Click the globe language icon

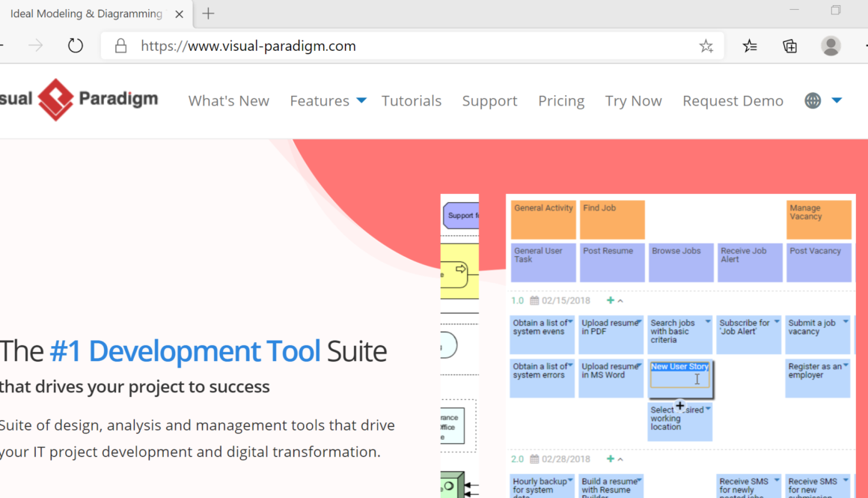[813, 100]
